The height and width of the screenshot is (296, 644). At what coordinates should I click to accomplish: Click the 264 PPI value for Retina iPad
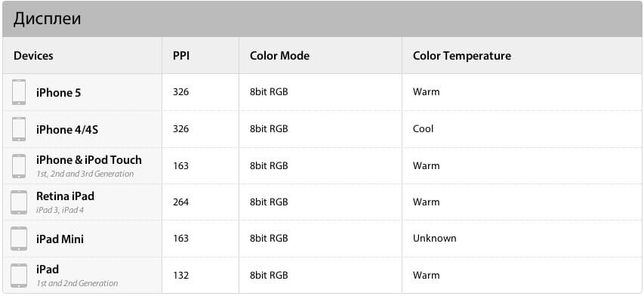[x=180, y=202]
